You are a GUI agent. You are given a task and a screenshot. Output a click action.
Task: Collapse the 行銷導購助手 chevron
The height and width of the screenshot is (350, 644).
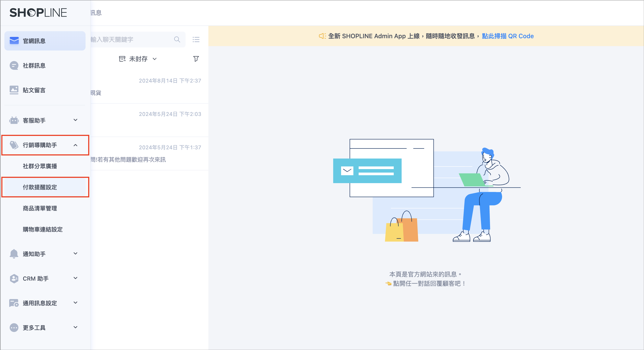75,145
